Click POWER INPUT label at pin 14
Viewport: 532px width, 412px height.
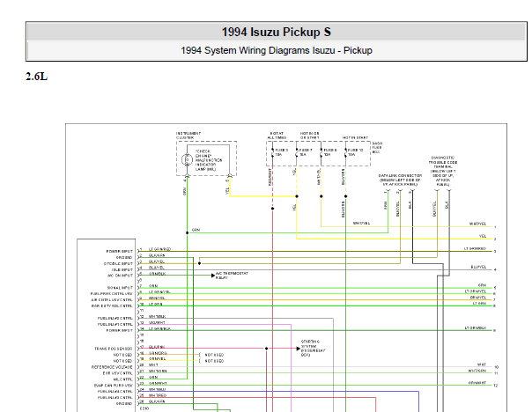(x=120, y=330)
